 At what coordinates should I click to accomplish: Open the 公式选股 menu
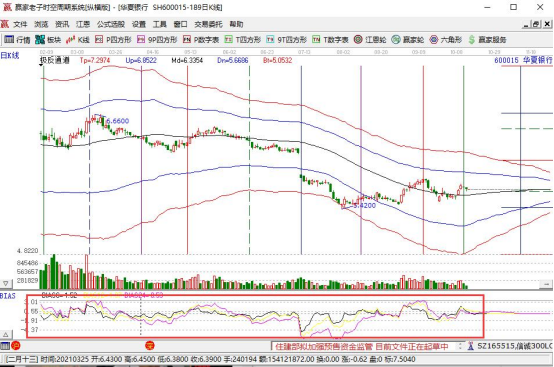111,24
